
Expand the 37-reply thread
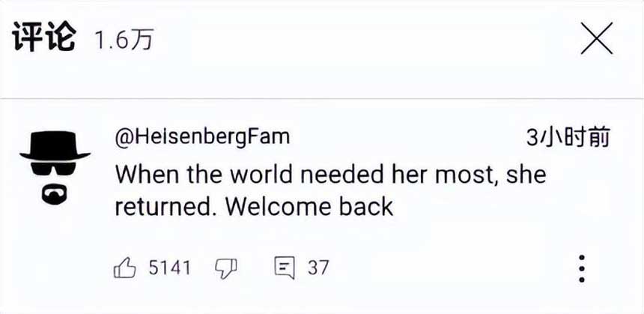pyautogui.click(x=301, y=268)
